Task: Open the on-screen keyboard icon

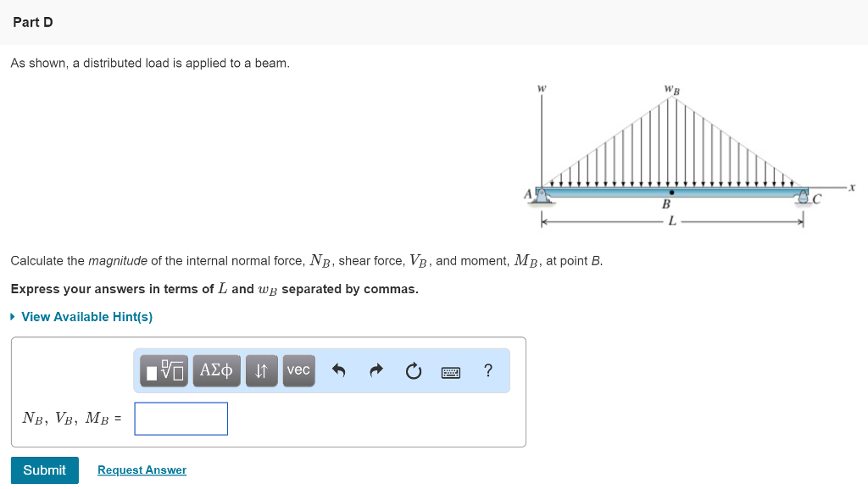Action: [450, 370]
